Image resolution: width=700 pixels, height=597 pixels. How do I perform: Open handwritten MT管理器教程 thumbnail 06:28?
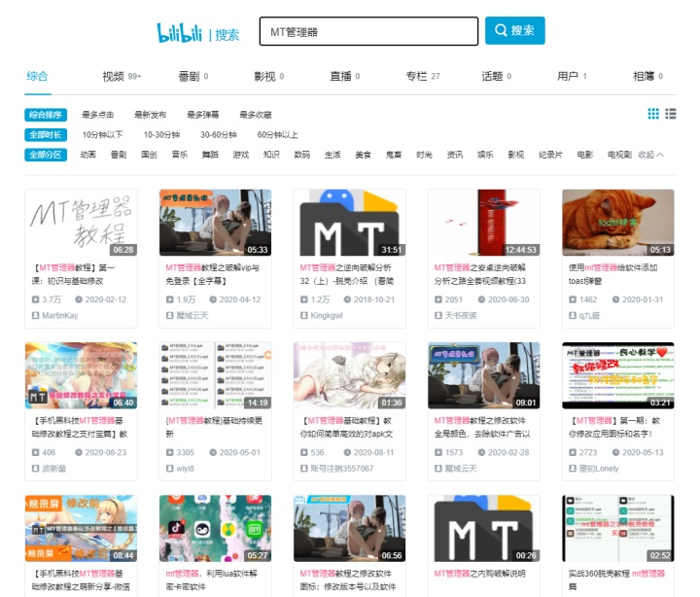[x=82, y=223]
